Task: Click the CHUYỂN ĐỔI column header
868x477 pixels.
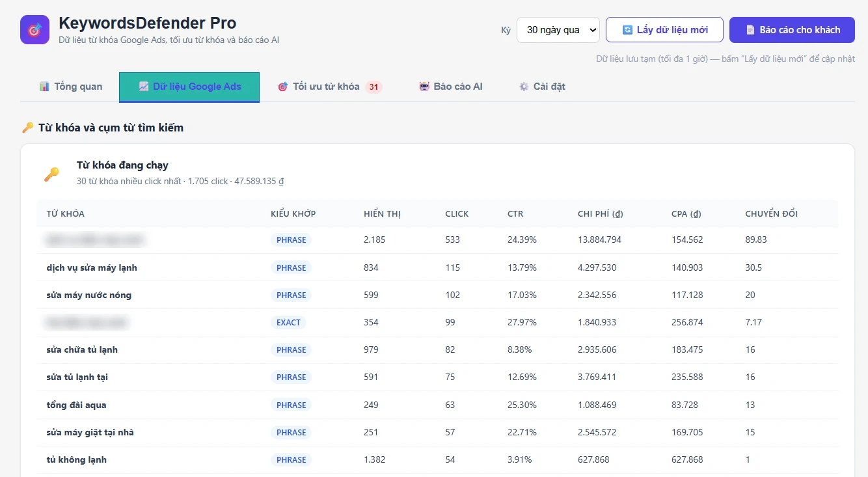Action: click(772, 214)
